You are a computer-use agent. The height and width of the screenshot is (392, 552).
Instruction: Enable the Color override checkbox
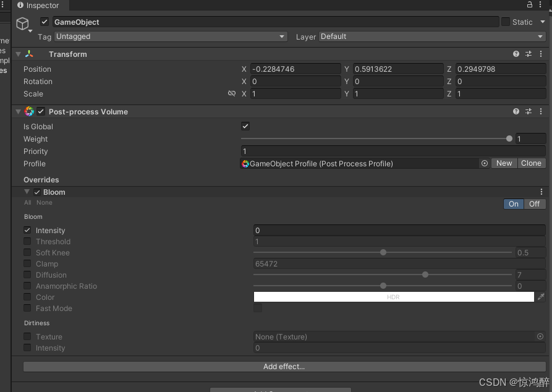(27, 297)
